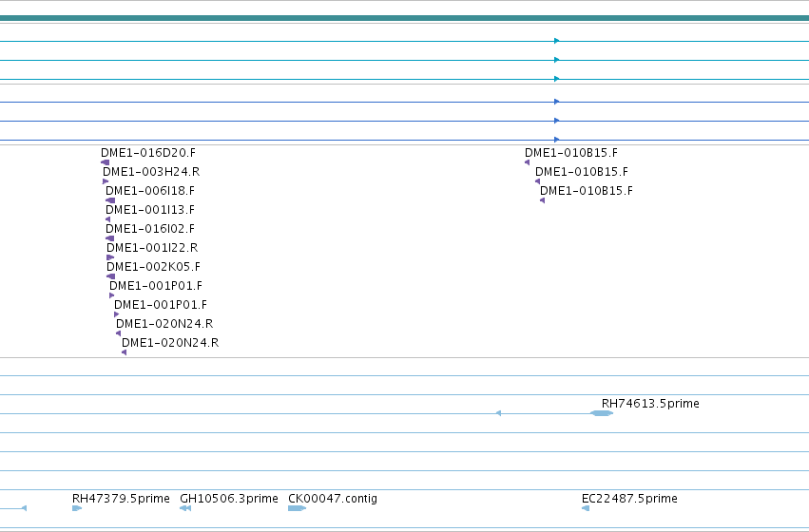Select the RH47379.5prime EST label

[x=121, y=499]
